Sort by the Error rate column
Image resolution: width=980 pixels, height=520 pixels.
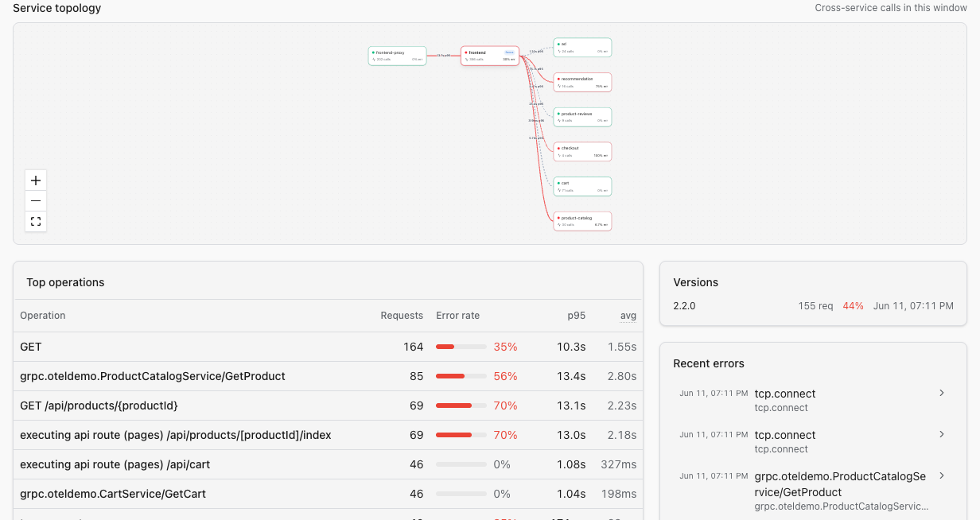(458, 316)
